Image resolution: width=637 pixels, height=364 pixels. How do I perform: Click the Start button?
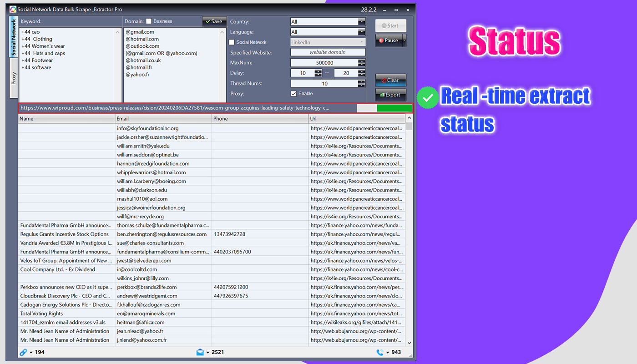pos(390,26)
